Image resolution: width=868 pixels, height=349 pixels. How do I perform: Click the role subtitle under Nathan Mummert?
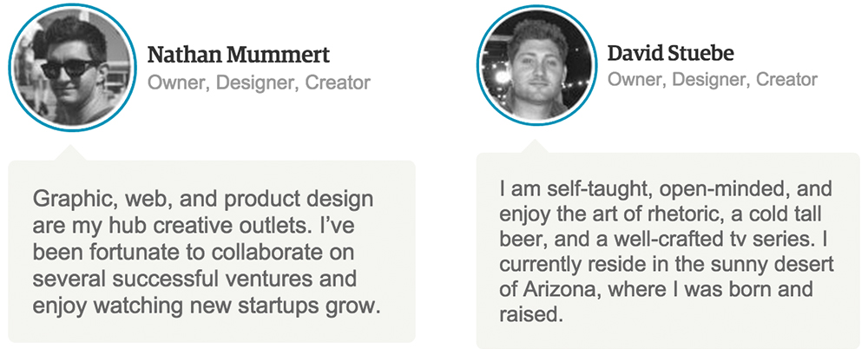pyautogui.click(x=259, y=83)
